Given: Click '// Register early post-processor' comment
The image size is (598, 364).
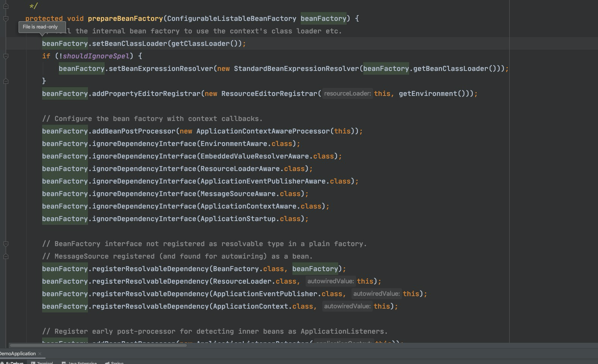Looking at the screenshot, I should pyautogui.click(x=215, y=331).
